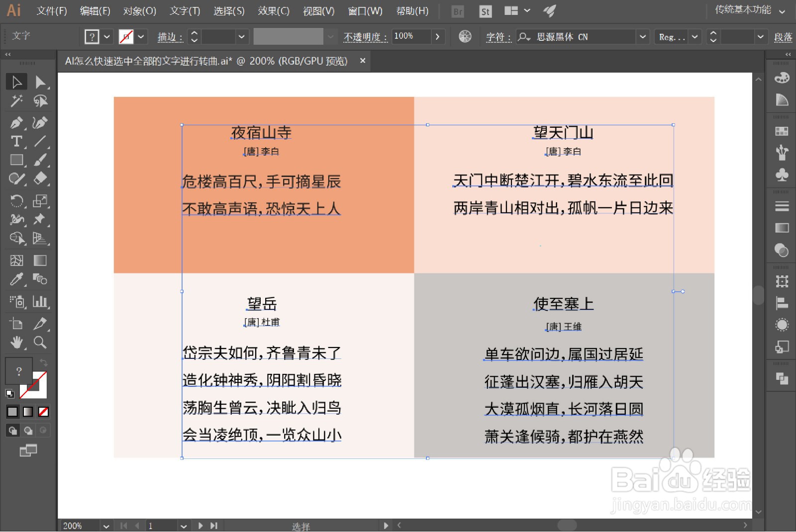Select the Pen tool
Image resolution: width=796 pixels, height=532 pixels.
[16, 122]
